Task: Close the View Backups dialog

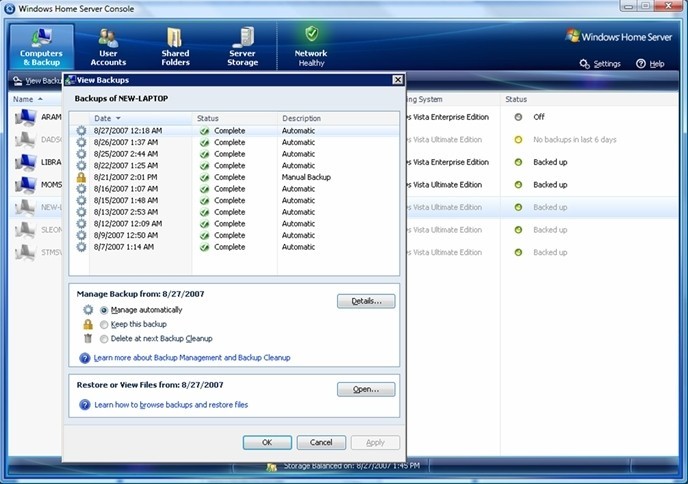Action: pyautogui.click(x=398, y=79)
